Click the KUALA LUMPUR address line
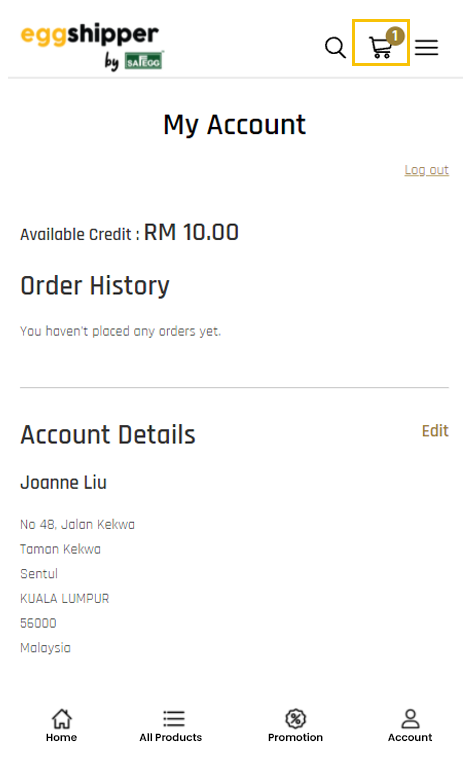This screenshot has width=475, height=769. (65, 598)
